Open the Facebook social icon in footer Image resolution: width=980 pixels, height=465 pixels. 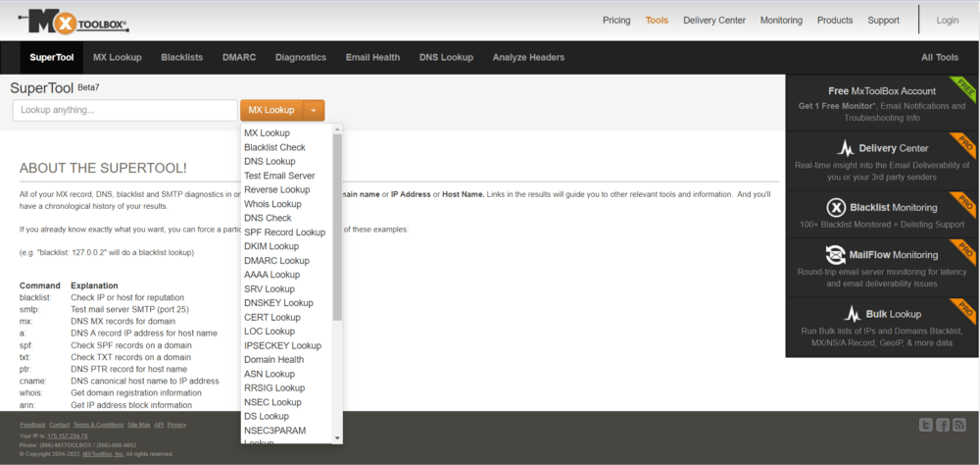click(x=943, y=425)
